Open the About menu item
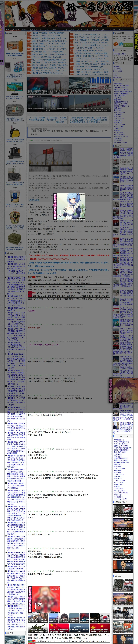Viewport: 138px width, 644px height. [x=25, y=30]
